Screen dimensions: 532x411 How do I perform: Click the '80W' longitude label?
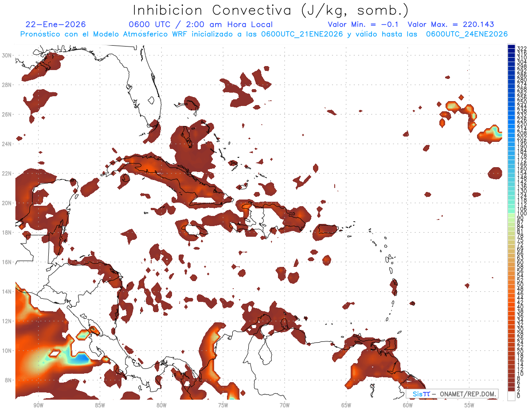(161, 405)
